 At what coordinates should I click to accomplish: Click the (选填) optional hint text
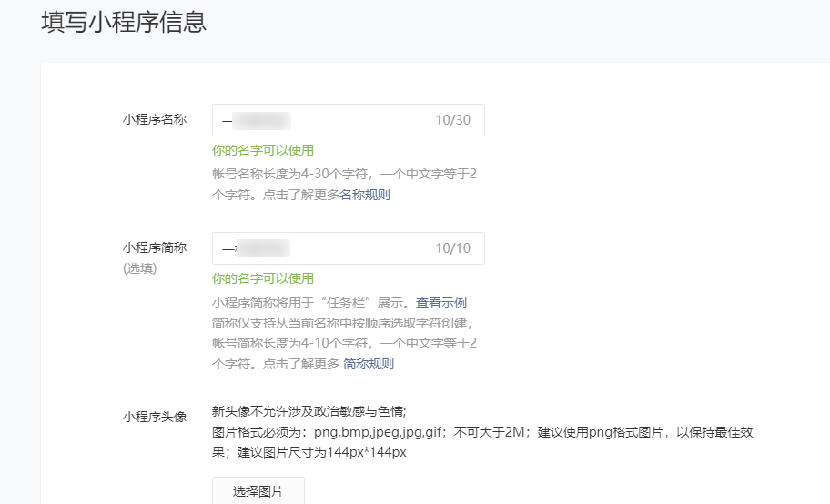click(139, 268)
